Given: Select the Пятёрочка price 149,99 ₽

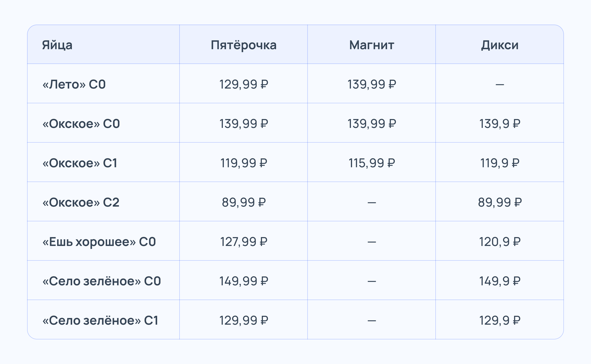Looking at the screenshot, I should (244, 281).
